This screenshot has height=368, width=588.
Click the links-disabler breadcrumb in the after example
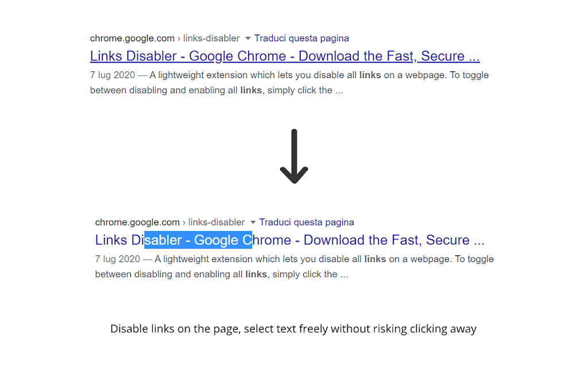click(216, 223)
